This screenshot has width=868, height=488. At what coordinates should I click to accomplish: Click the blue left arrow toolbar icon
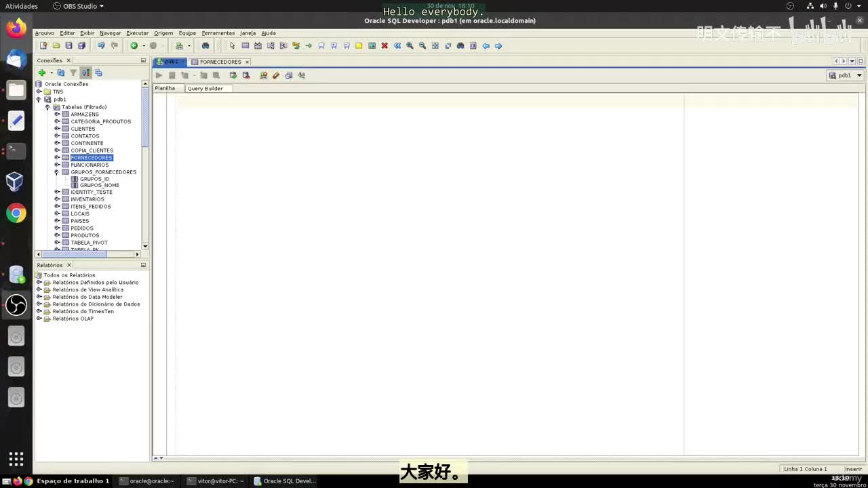pos(486,46)
